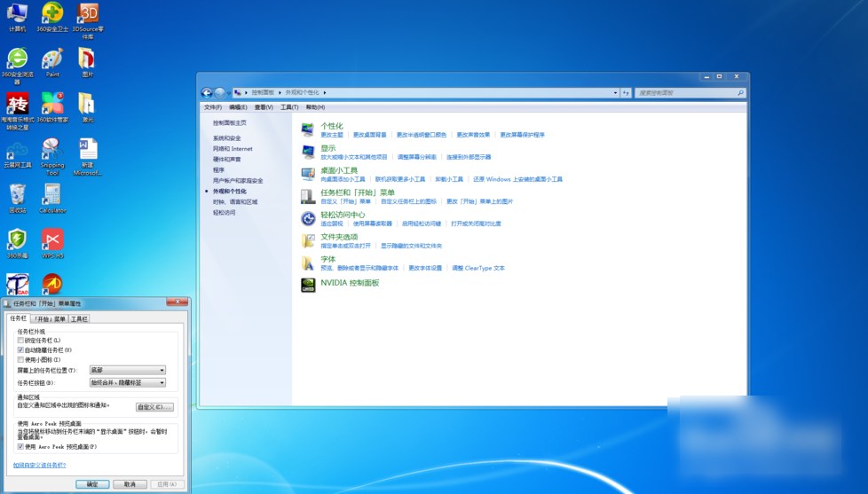Click the 显示 (Display) monitor icon
This screenshot has height=494, width=868.
point(308,152)
